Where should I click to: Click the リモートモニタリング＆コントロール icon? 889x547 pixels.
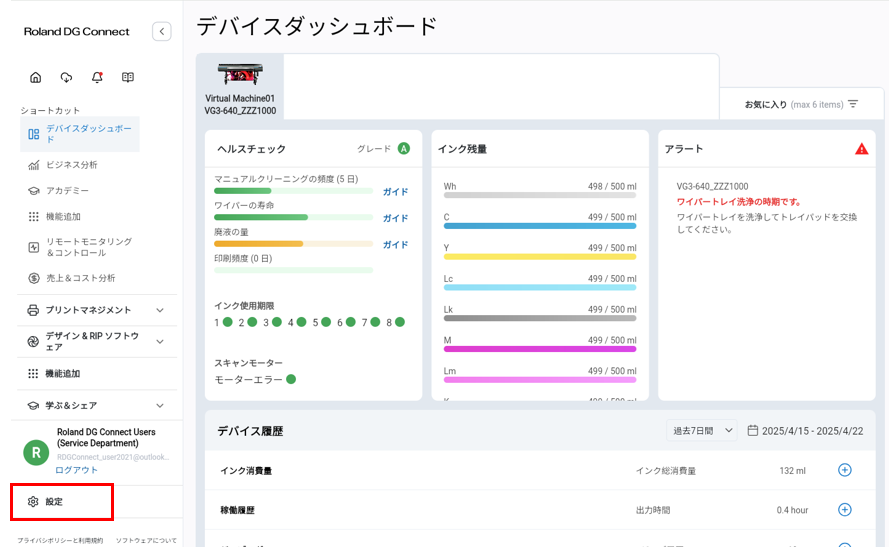pos(33,247)
